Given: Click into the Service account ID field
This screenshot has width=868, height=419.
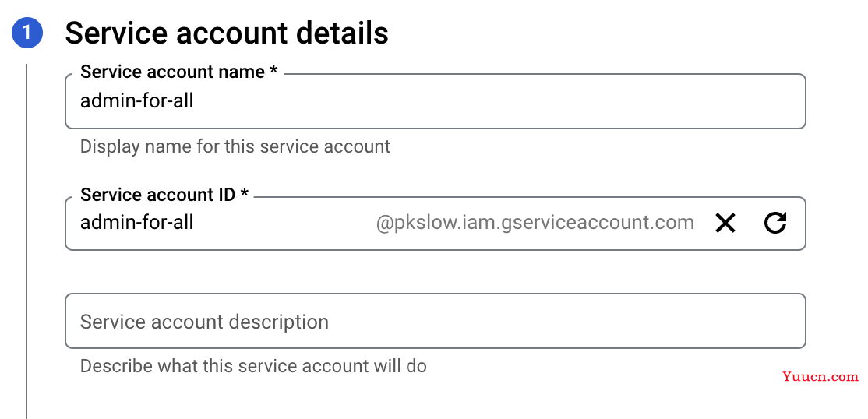Looking at the screenshot, I should point(435,223).
